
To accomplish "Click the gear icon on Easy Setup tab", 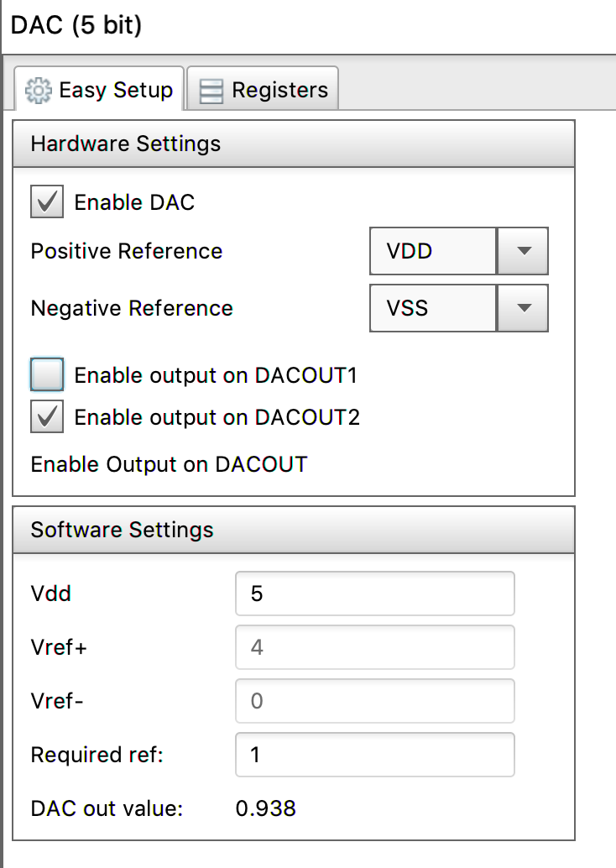I will [x=39, y=90].
